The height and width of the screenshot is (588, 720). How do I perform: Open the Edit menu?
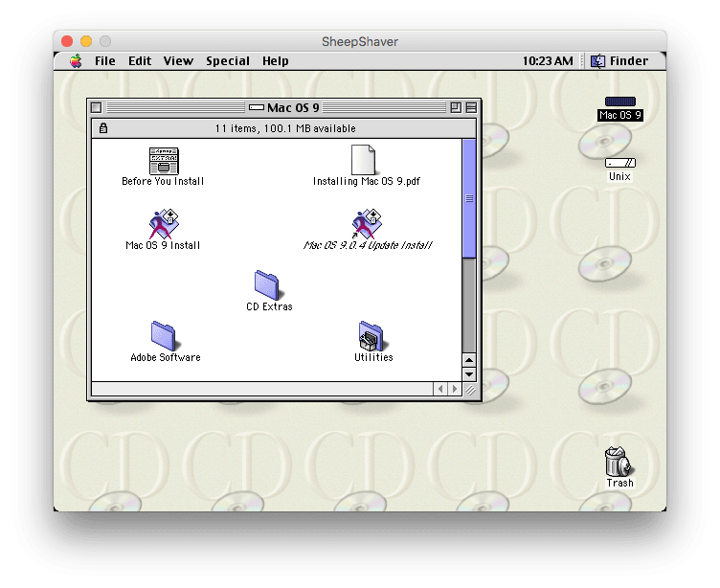(x=140, y=60)
